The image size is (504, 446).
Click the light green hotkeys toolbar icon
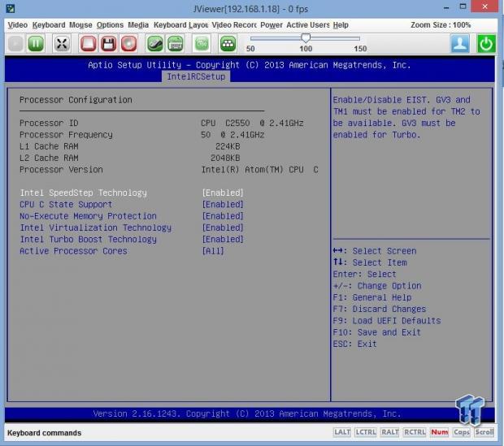pos(202,44)
